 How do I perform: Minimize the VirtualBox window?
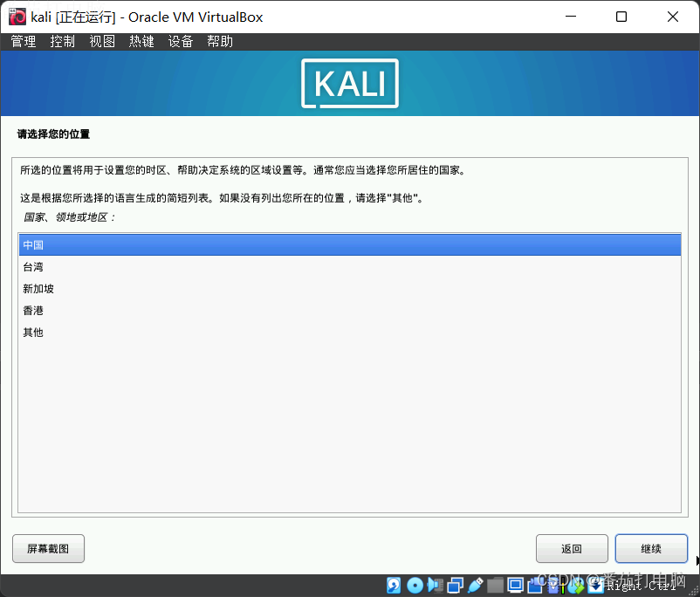571,17
